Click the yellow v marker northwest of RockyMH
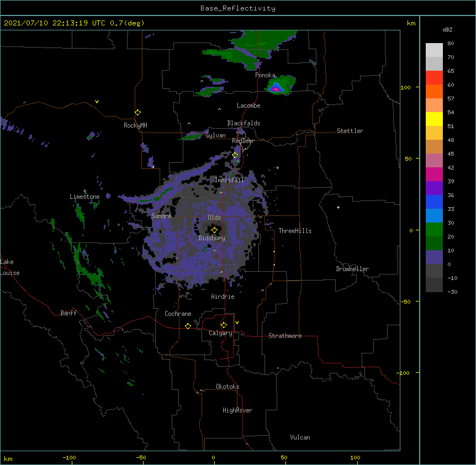The height and width of the screenshot is (465, 476). click(97, 102)
